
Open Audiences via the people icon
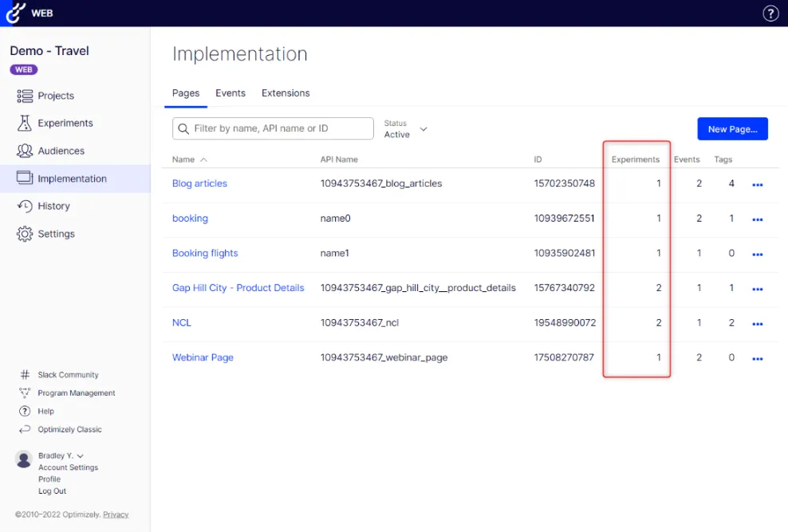pyautogui.click(x=25, y=151)
